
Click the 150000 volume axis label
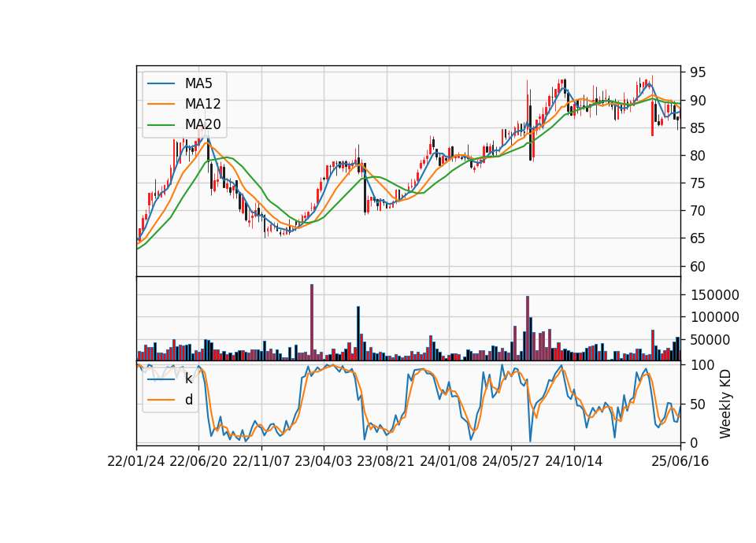click(714, 295)
